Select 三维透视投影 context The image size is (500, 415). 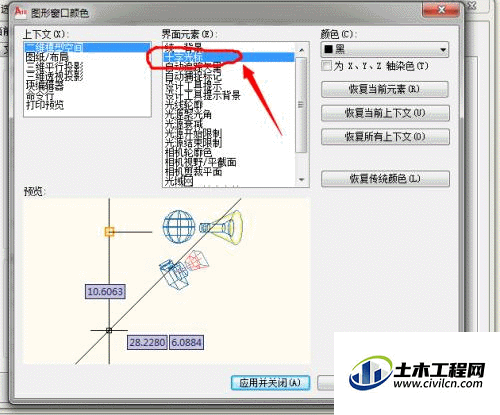tap(87, 76)
